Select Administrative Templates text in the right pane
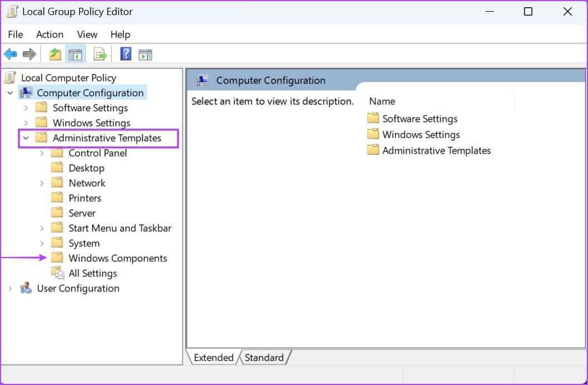Screen dimensions: 588x385 (x=437, y=150)
